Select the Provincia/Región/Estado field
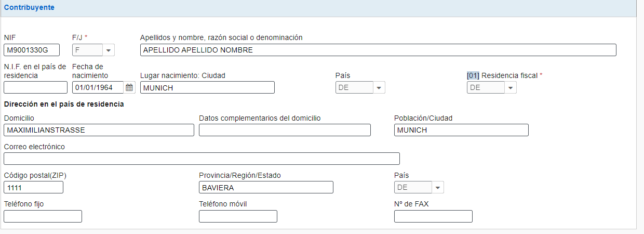The height and width of the screenshot is (234, 644). coord(266,187)
